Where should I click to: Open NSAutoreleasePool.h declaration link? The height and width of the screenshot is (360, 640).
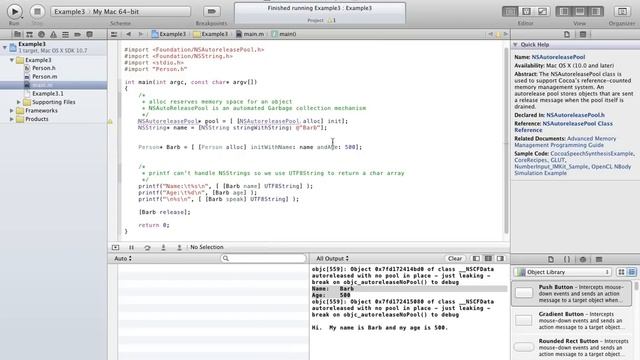coord(576,115)
